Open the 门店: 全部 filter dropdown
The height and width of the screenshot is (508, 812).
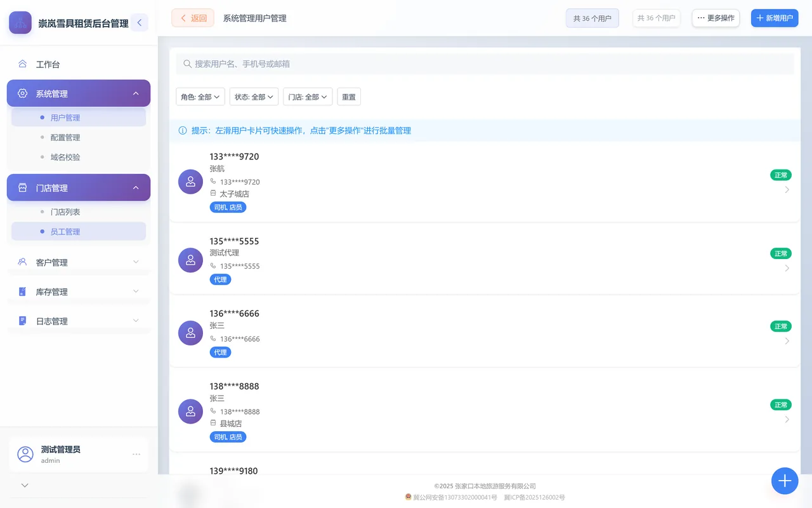(308, 97)
